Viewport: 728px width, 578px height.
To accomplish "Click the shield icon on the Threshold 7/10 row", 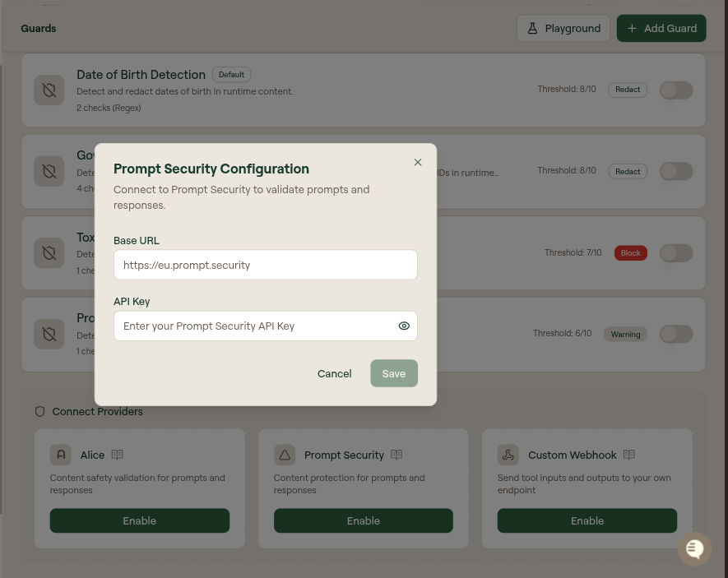I will coord(49,252).
